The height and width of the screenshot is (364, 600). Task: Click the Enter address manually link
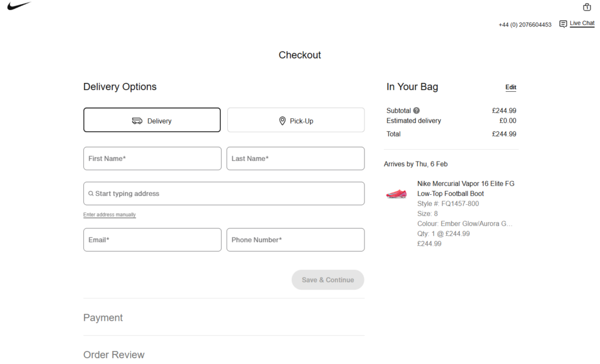109,215
